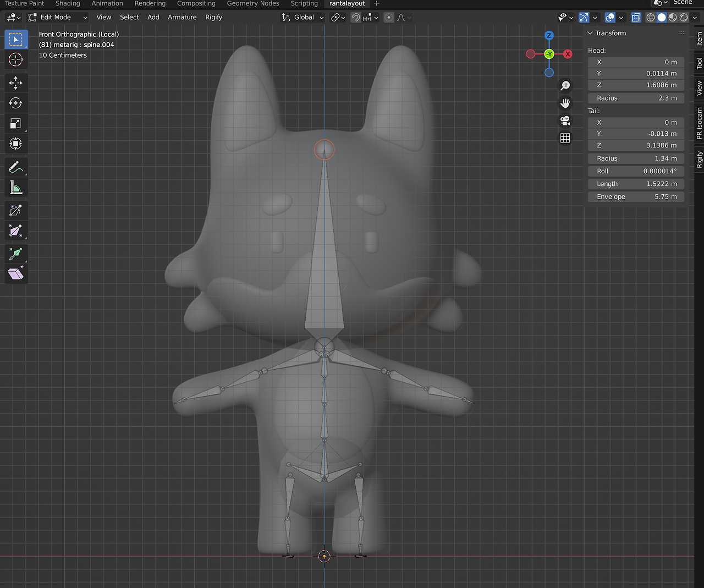Click the Envelope value field

click(636, 197)
